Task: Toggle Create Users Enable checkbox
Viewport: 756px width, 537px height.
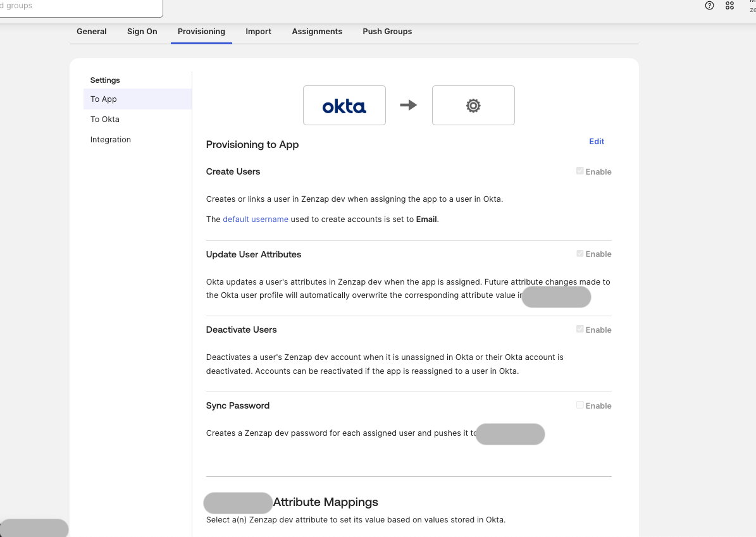Action: pos(580,171)
